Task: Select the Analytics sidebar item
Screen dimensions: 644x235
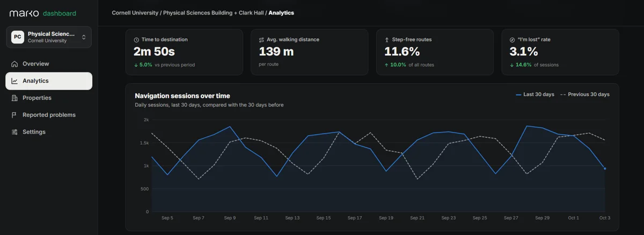Action: (x=49, y=81)
